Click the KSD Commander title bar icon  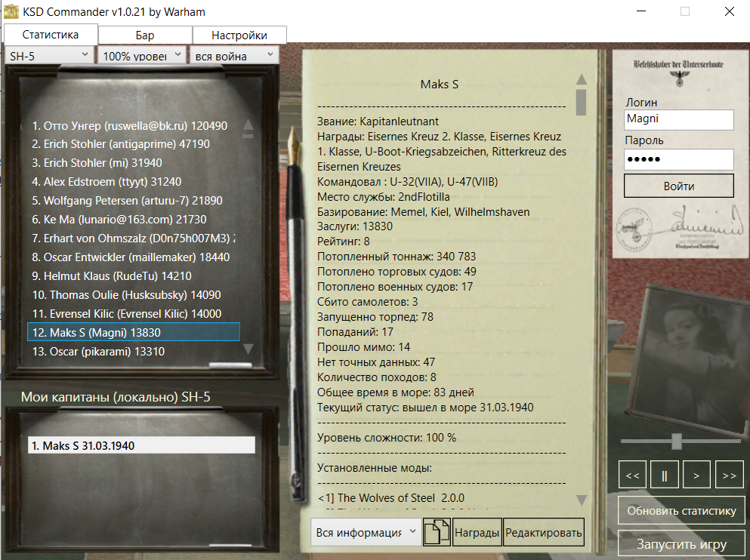pyautogui.click(x=11, y=11)
